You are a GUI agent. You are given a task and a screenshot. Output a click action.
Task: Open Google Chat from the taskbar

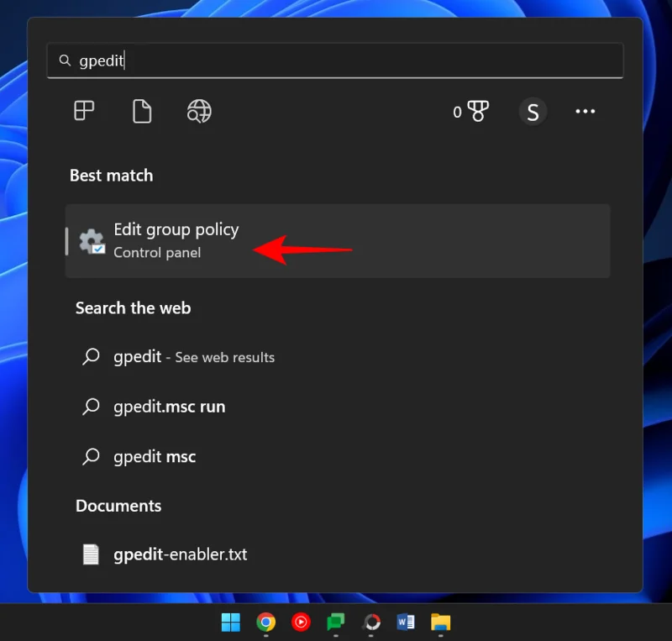(x=336, y=623)
